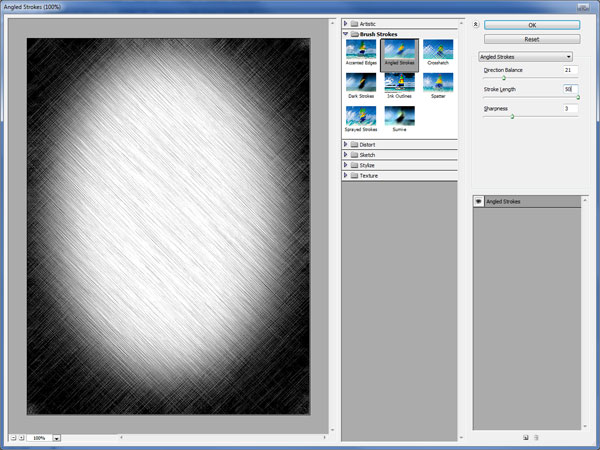Collapse the Brush Strokes folder
This screenshot has width=600, height=450.
coord(346,34)
